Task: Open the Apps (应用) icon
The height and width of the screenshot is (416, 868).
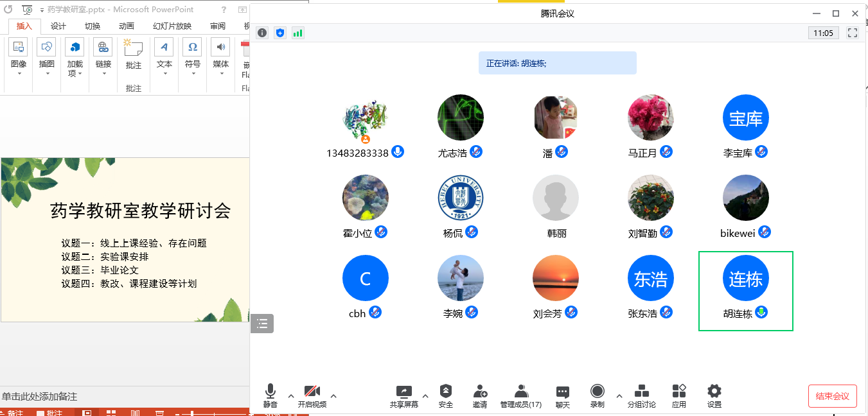Action: (678, 392)
